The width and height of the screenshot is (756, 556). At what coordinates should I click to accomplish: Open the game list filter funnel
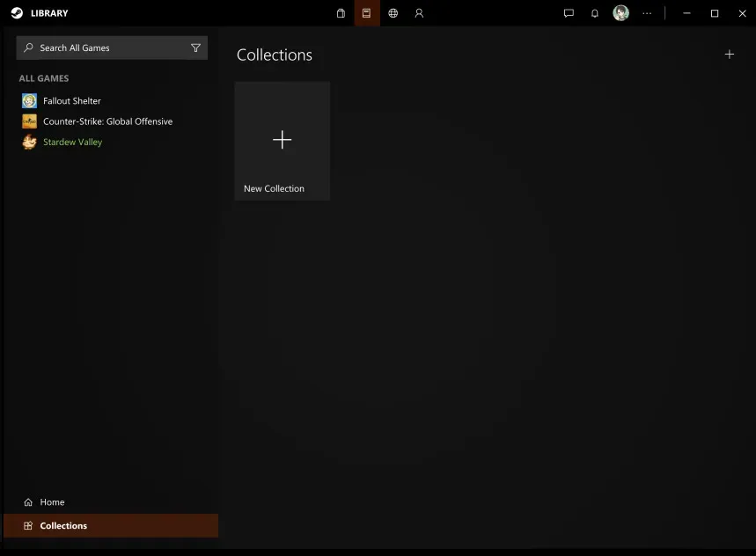tap(195, 48)
